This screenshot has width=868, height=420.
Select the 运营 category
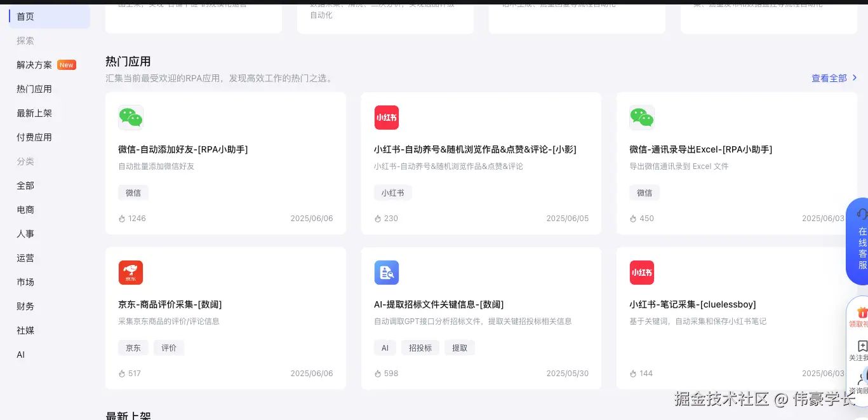[x=25, y=258]
